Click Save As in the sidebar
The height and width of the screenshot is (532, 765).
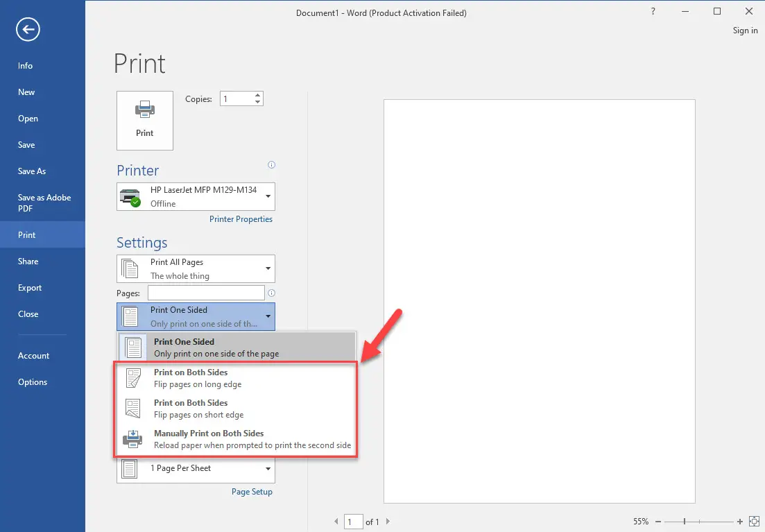pos(42,171)
